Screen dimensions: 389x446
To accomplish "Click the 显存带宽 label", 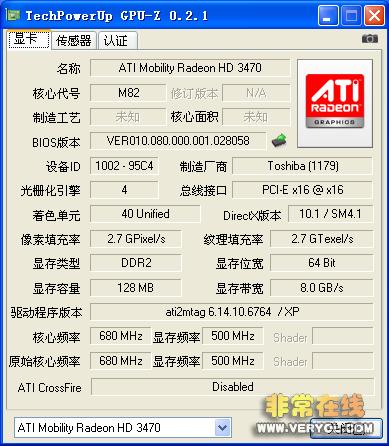I will (x=239, y=288).
